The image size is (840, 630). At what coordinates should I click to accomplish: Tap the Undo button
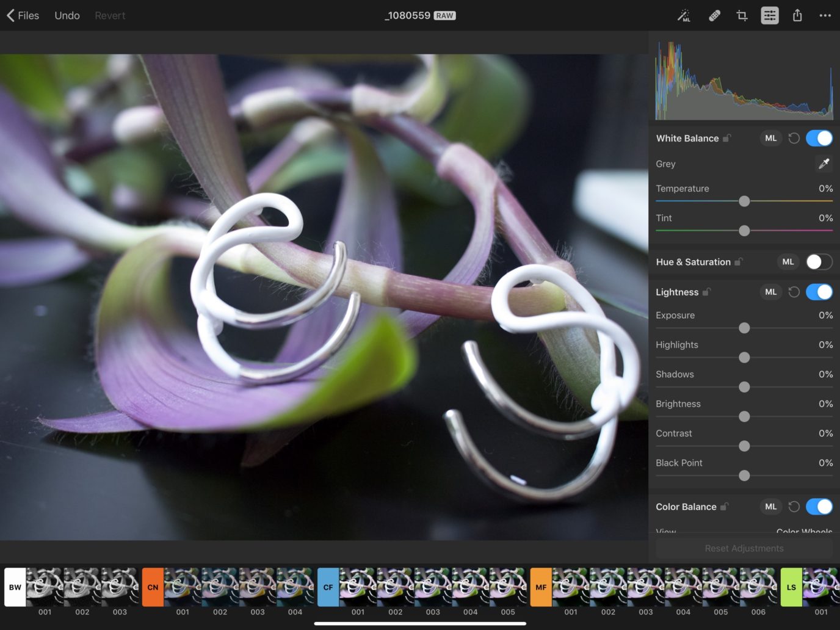click(x=67, y=15)
